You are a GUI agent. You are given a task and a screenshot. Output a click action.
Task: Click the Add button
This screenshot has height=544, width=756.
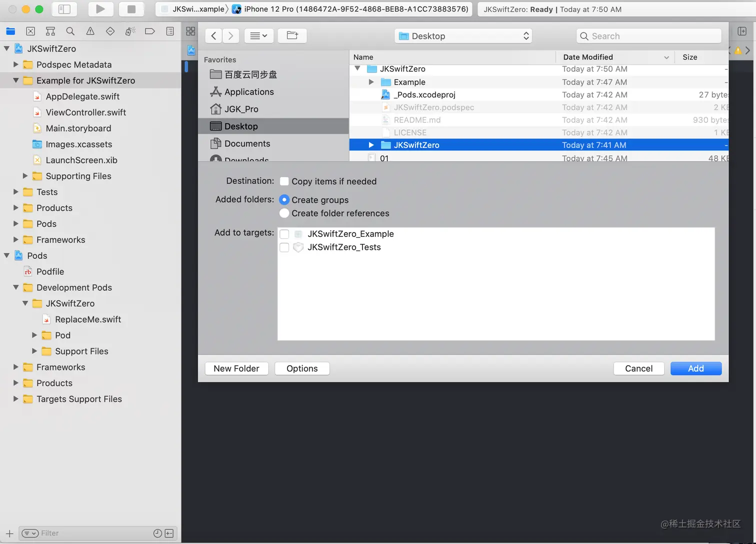pos(696,369)
